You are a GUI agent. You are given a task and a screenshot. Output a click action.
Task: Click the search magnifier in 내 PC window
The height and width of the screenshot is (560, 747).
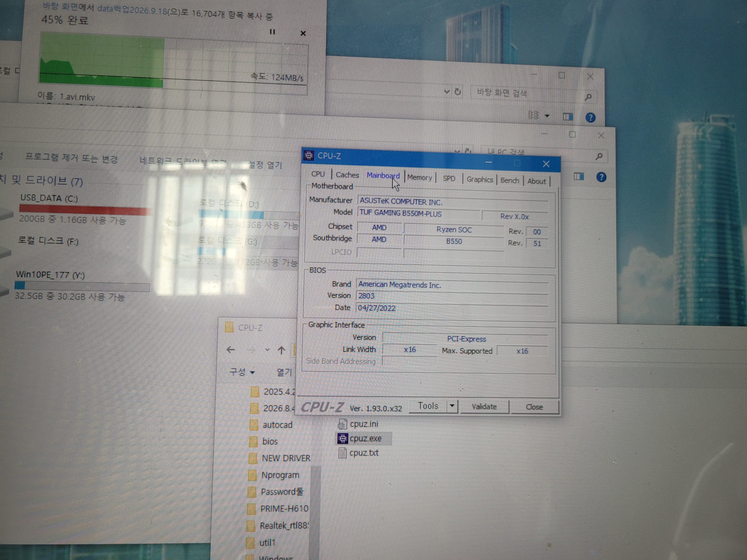click(x=599, y=157)
